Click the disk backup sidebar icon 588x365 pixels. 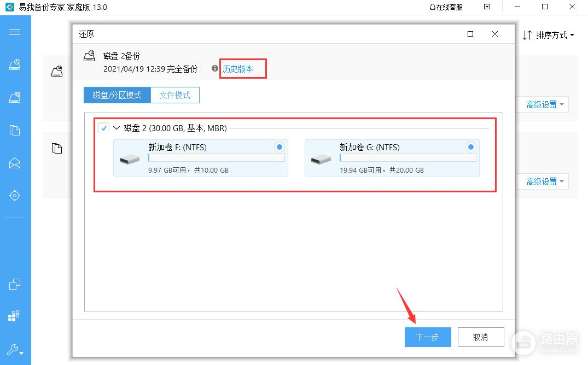click(15, 64)
